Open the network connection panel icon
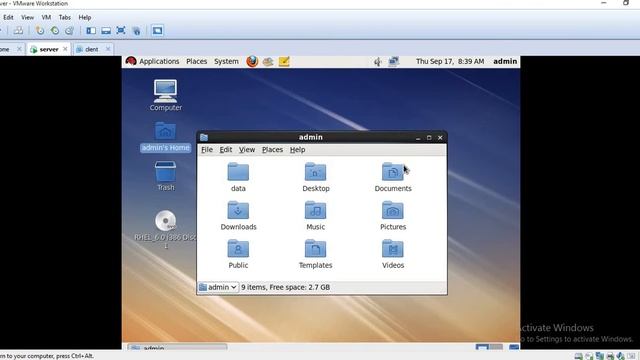Image resolution: width=640 pixels, height=360 pixels. (393, 62)
